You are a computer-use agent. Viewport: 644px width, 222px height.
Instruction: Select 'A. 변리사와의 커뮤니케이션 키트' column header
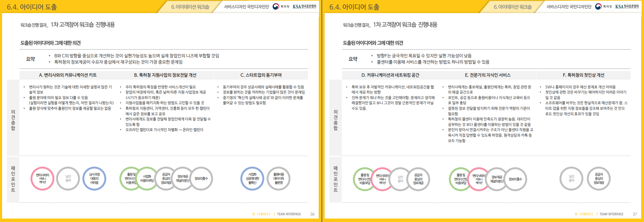[x=68, y=75]
